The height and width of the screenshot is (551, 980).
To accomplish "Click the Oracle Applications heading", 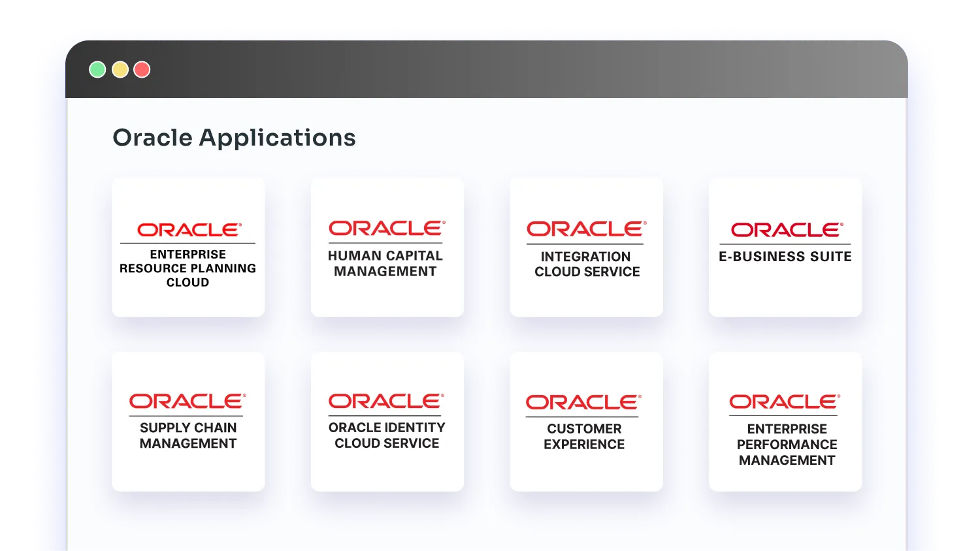I will pos(234,137).
